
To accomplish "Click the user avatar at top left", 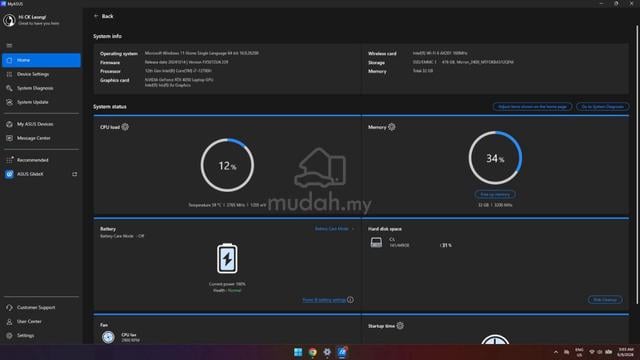I will tap(9, 20).
